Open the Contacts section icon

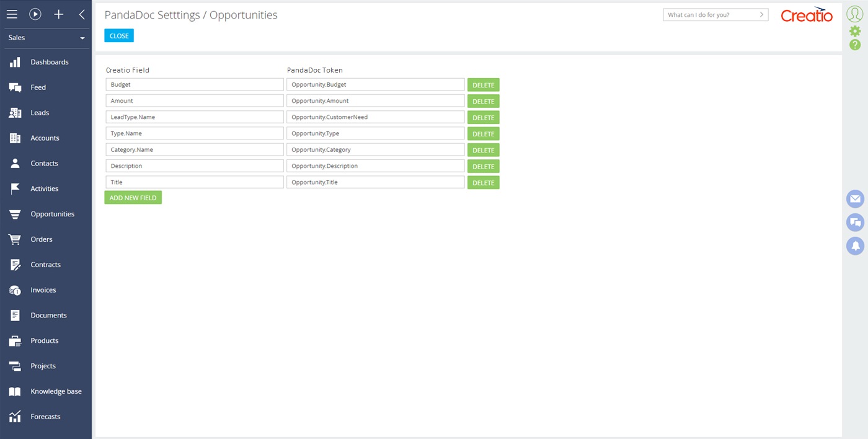pos(15,164)
